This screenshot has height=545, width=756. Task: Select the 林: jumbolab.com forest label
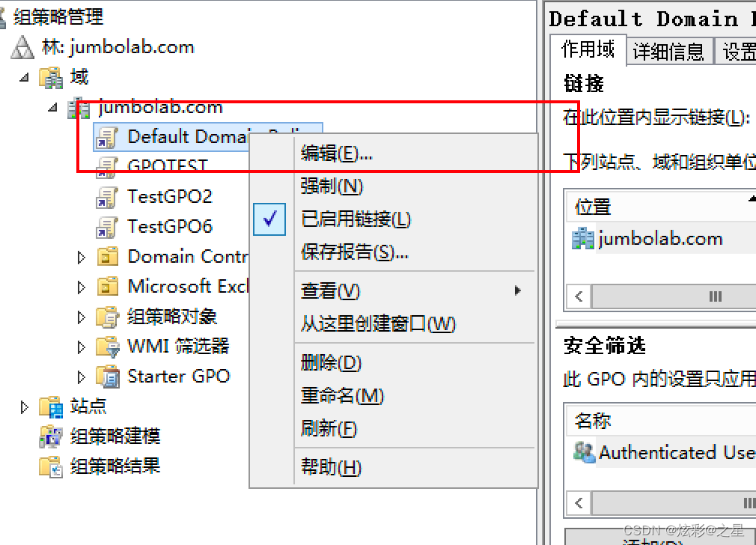pyautogui.click(x=118, y=47)
